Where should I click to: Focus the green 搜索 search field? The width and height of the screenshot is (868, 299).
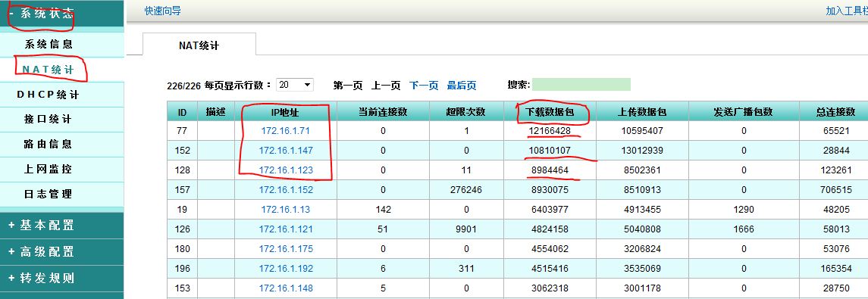tap(581, 85)
